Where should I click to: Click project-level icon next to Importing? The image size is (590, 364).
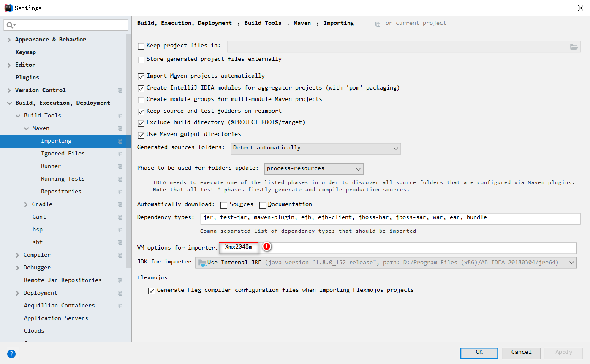tap(120, 141)
